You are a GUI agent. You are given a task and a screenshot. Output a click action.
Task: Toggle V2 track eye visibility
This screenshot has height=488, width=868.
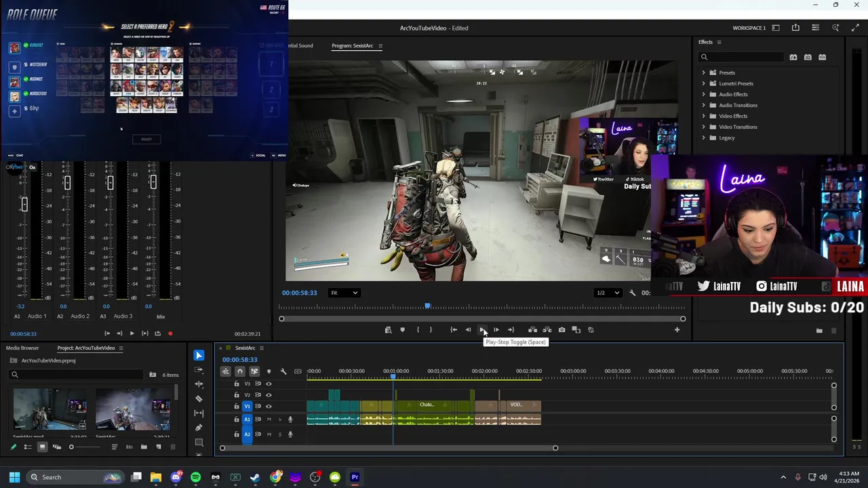[269, 394]
